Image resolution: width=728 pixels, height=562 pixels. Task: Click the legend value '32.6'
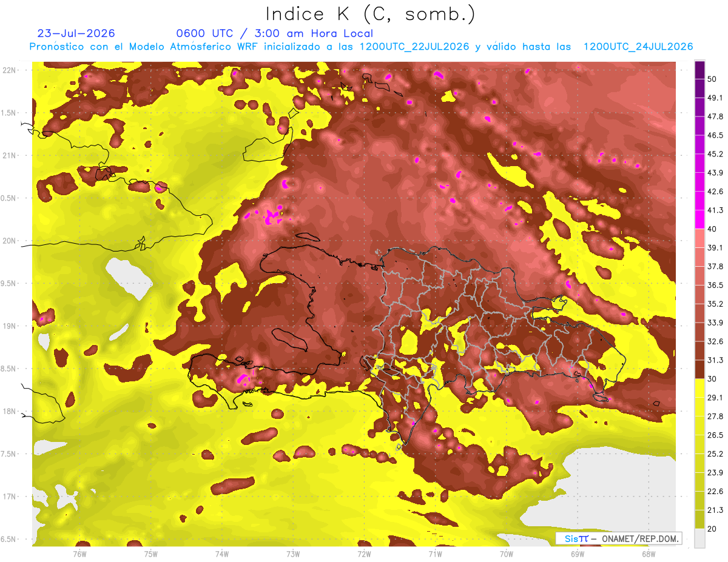[715, 341]
